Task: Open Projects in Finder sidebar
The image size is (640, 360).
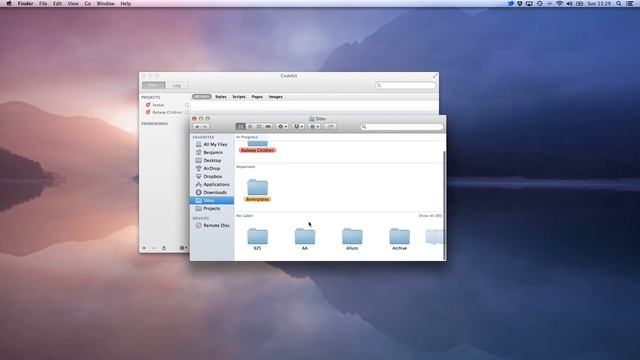Action: 212,209
